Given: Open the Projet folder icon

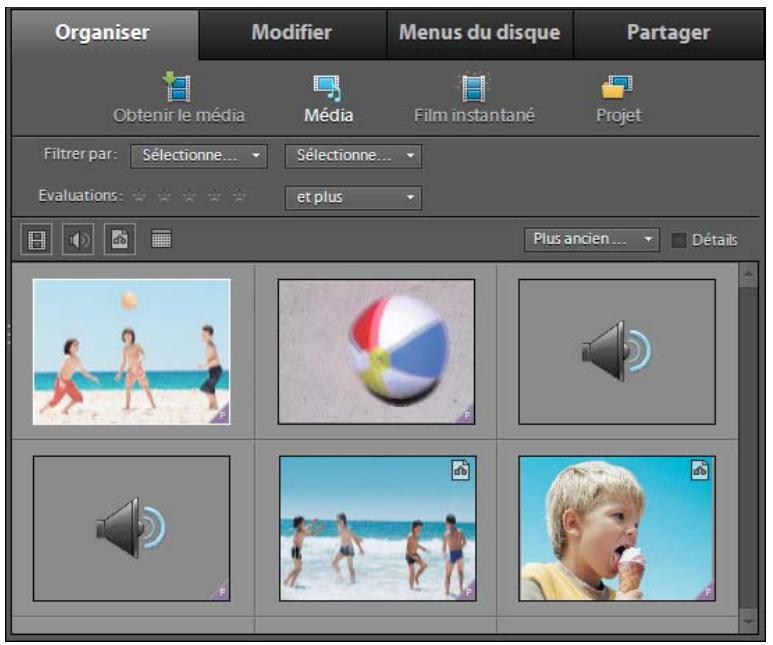Looking at the screenshot, I should coord(618,87).
